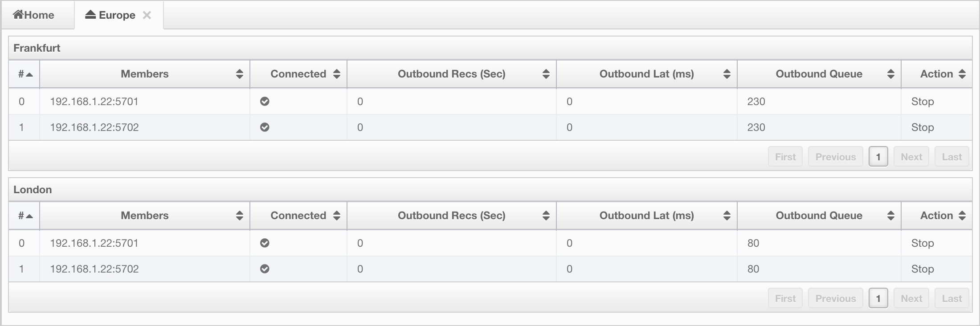Sort London table by Members column
The height and width of the screenshot is (326, 980).
point(145,216)
